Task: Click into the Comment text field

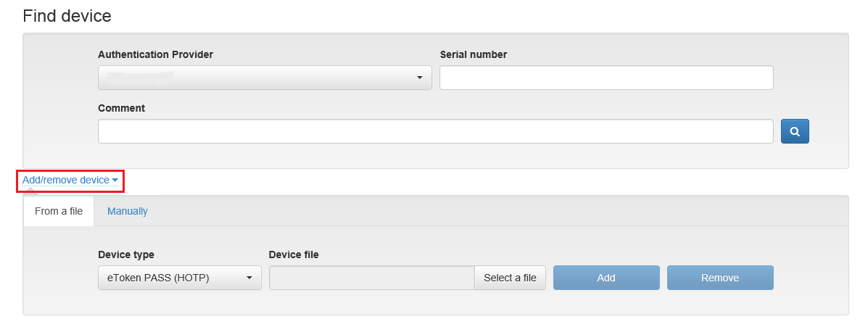Action: pos(435,131)
